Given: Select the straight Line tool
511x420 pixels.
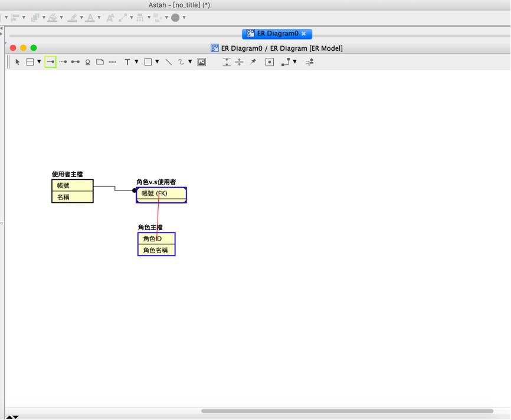Looking at the screenshot, I should coord(169,62).
